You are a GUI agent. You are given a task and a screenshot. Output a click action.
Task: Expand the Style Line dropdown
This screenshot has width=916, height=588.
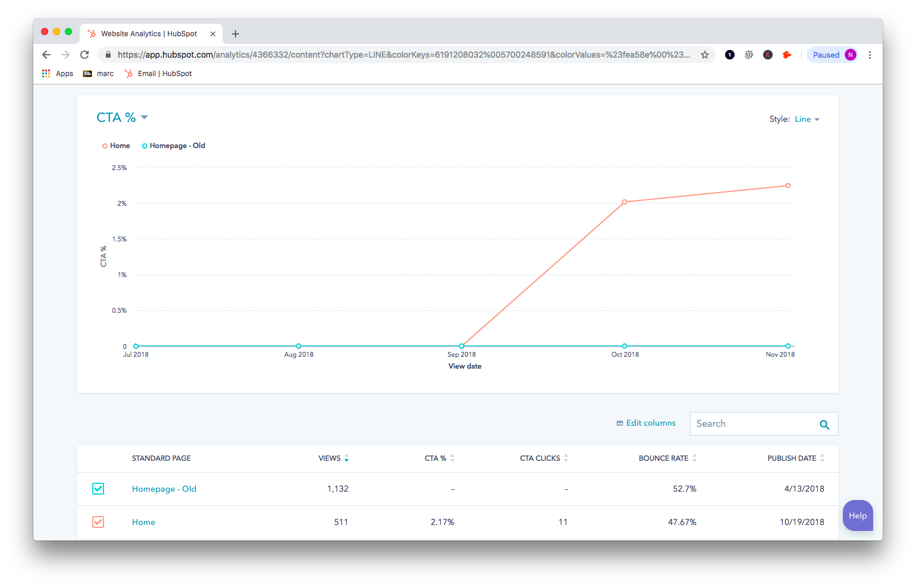[x=807, y=120]
